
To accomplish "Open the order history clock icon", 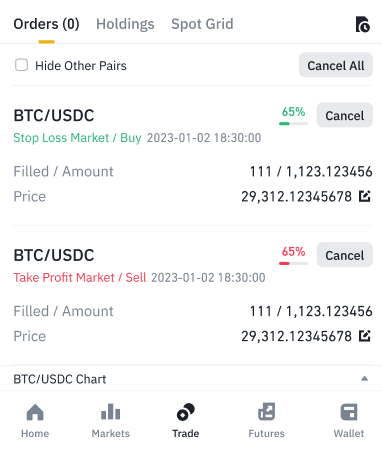I will click(x=363, y=24).
